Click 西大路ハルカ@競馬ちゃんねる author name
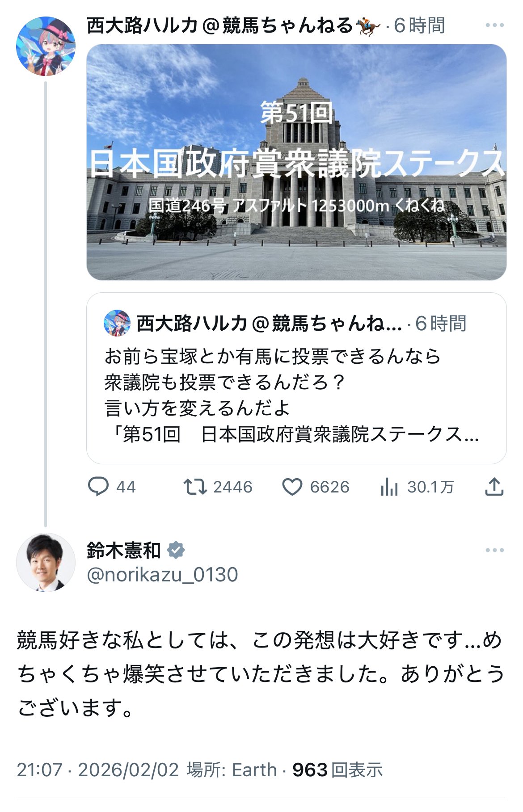The width and height of the screenshot is (523, 812). click(x=219, y=26)
